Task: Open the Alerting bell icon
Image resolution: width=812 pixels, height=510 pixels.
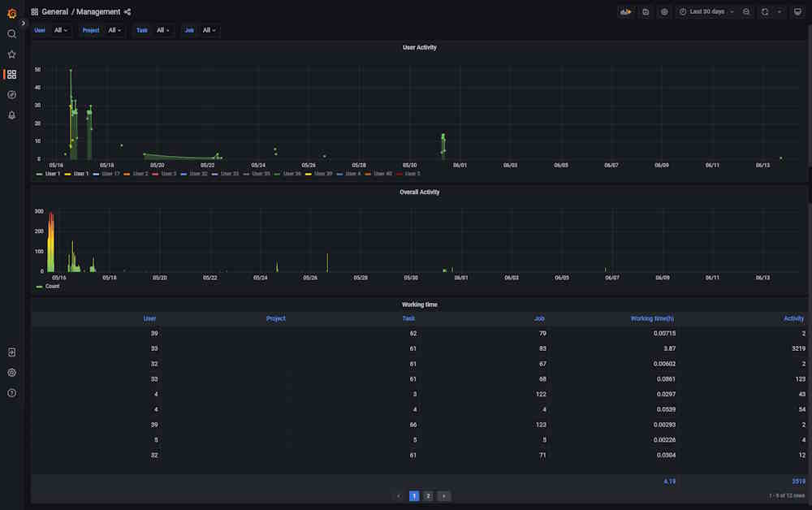Action: (11, 115)
